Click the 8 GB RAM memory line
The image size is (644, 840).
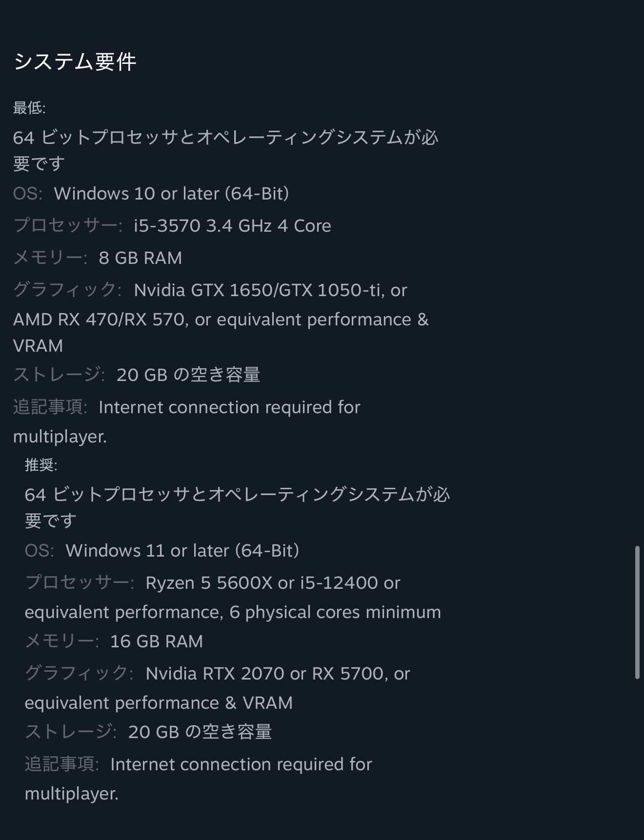click(x=98, y=258)
